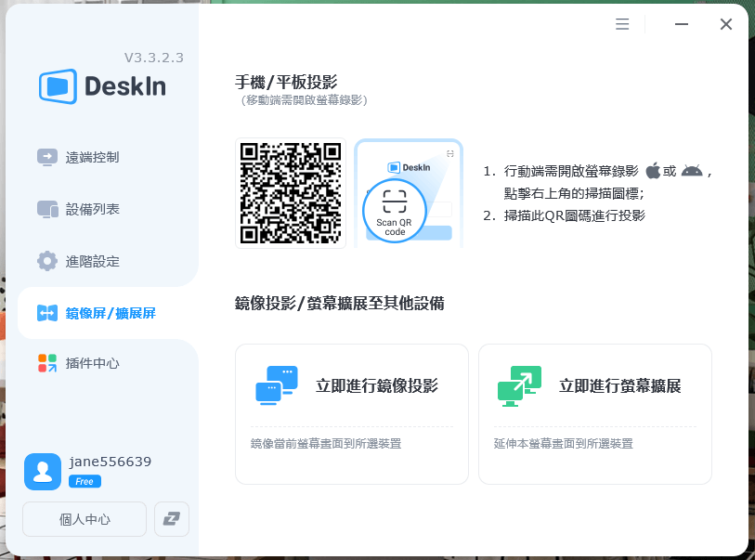Open 個人中心 personal center
This screenshot has height=560, width=755.
pos(84,519)
